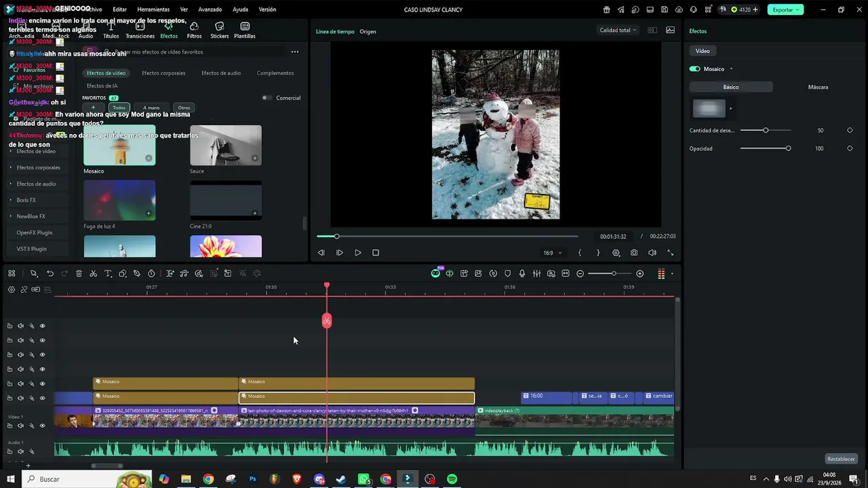Click the Opacidad slider handle
Image resolution: width=868 pixels, height=488 pixels.
tap(788, 148)
